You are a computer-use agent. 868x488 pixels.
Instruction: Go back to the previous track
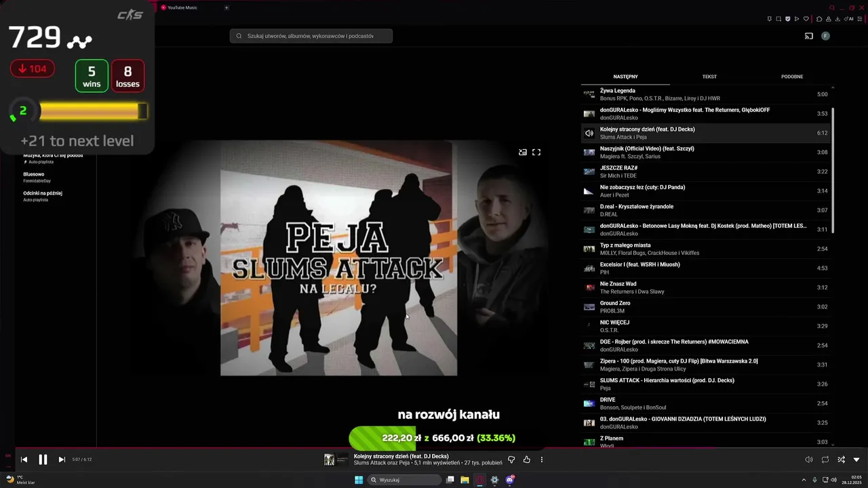click(x=24, y=460)
